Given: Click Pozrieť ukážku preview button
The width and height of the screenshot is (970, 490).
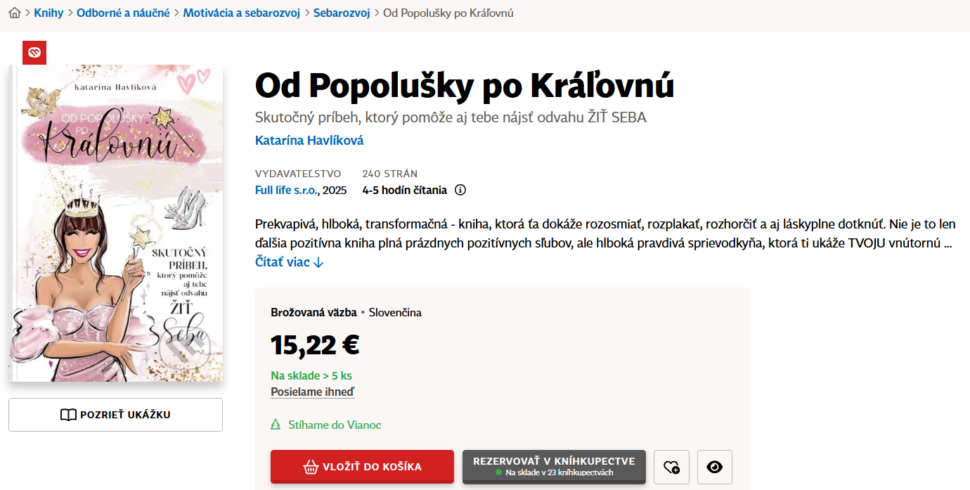Looking at the screenshot, I should (x=115, y=415).
